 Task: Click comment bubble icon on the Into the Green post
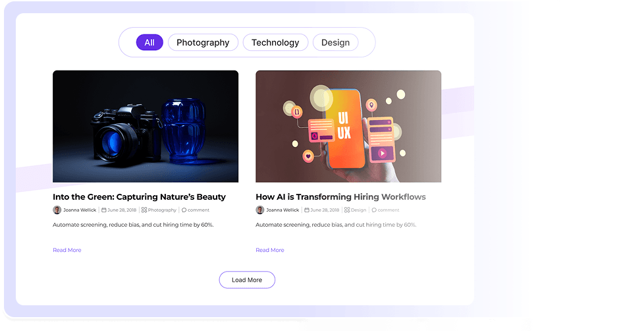pos(184,210)
